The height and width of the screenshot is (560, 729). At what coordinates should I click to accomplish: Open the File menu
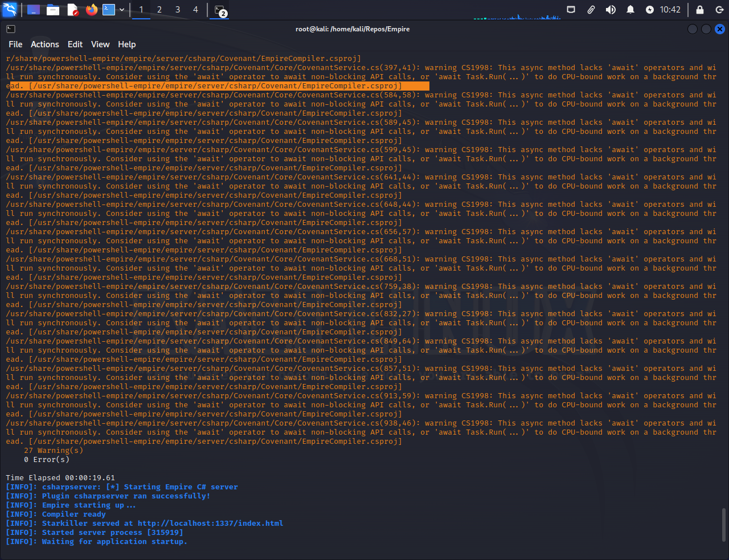(x=15, y=44)
